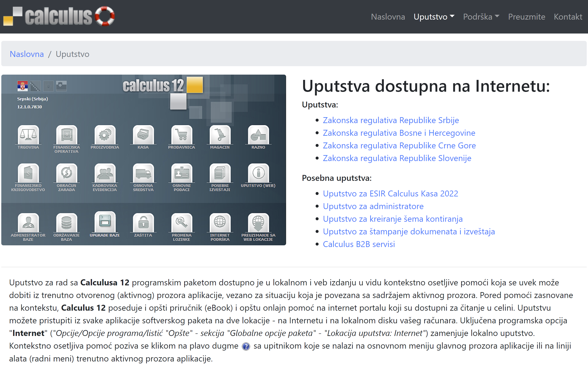This screenshot has height=372, width=588.
Task: Open the Administrator Baze icon
Action: tap(28, 223)
